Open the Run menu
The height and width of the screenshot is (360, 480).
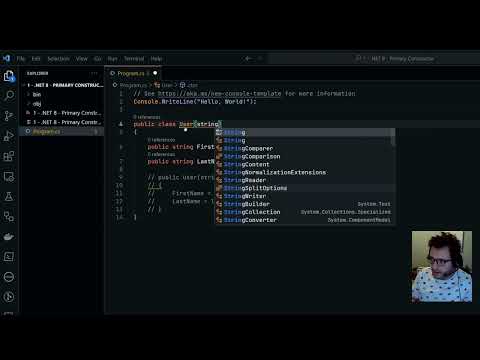coord(112,59)
